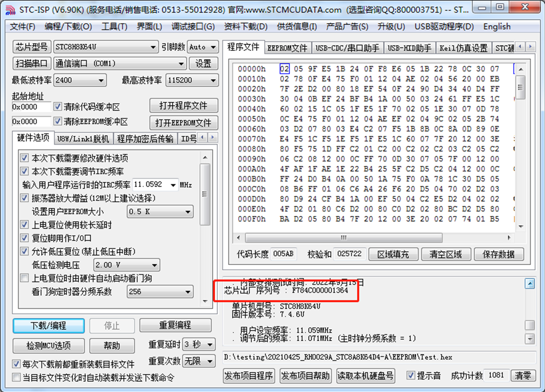This screenshot has width=545, height=392.
Task: Switch to USB-CDC/串口助手 tab
Action: [347, 48]
